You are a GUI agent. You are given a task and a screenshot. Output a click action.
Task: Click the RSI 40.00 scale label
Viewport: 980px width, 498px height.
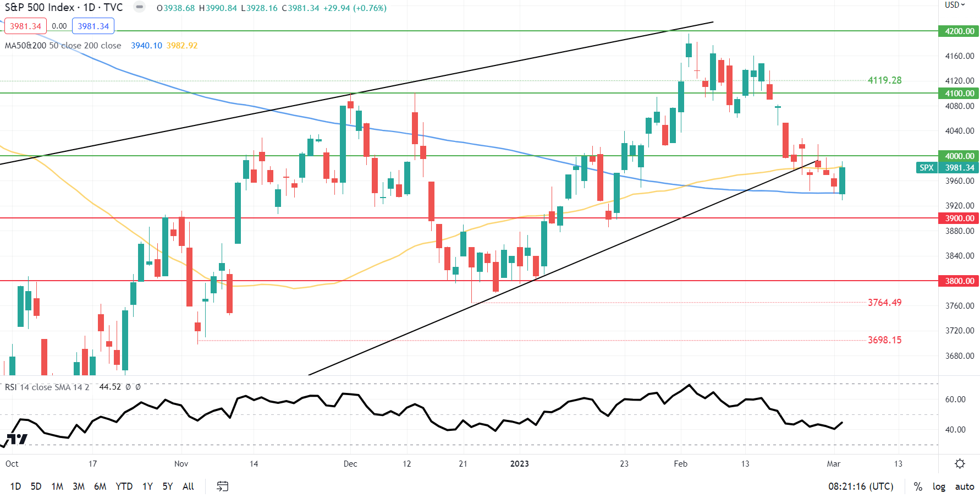pyautogui.click(x=955, y=430)
